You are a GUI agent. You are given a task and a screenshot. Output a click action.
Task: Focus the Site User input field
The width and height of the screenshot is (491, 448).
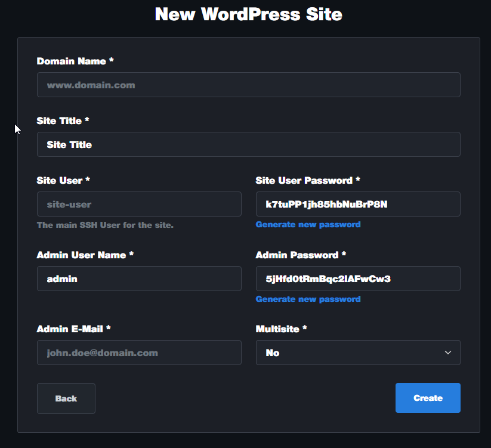pyautogui.click(x=139, y=204)
